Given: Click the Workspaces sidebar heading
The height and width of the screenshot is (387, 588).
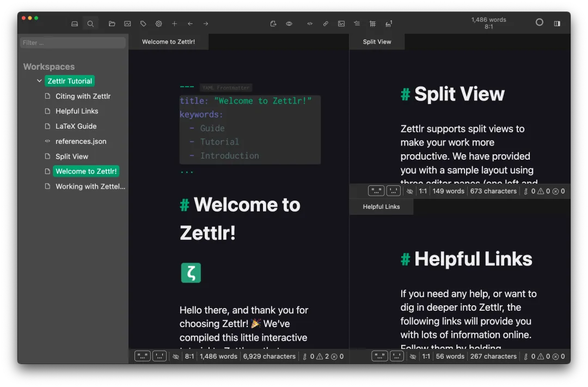Looking at the screenshot, I should pyautogui.click(x=49, y=66).
